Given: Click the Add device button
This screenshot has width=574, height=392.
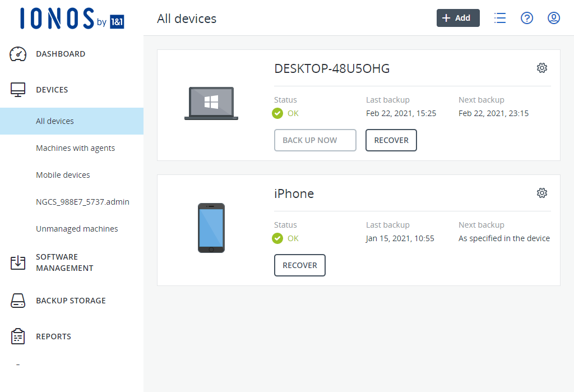Looking at the screenshot, I should click(x=458, y=18).
